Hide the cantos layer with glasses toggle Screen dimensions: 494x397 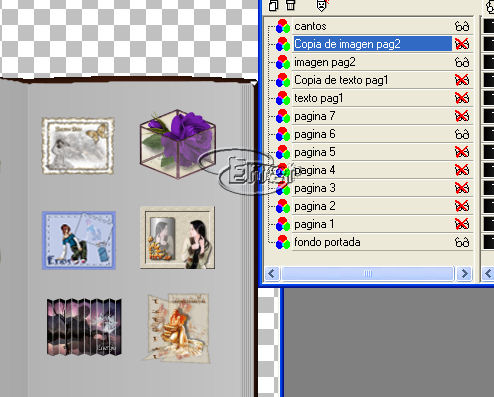[x=462, y=26]
